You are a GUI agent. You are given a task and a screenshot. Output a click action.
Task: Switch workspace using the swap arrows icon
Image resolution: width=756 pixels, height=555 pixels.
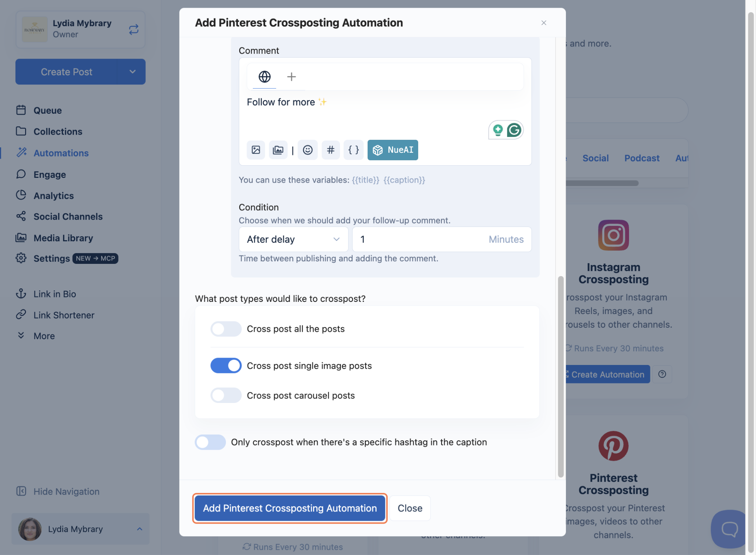tap(134, 30)
